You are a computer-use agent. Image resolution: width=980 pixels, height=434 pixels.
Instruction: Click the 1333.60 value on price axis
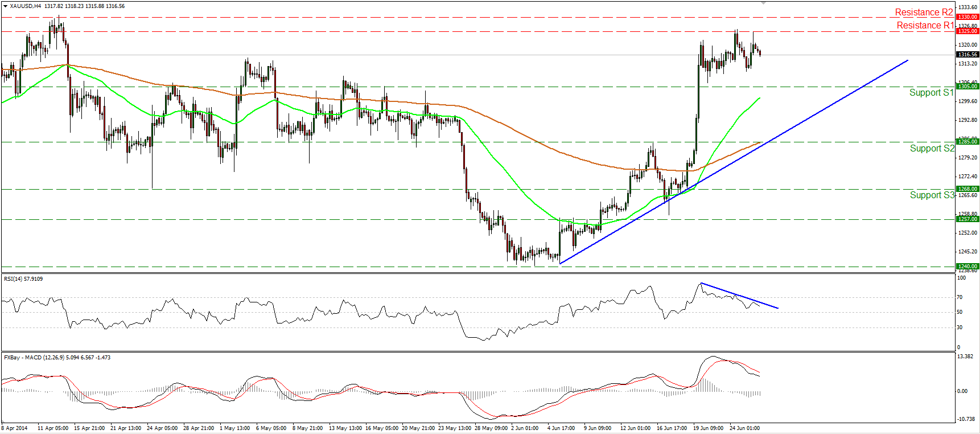pyautogui.click(x=968, y=7)
